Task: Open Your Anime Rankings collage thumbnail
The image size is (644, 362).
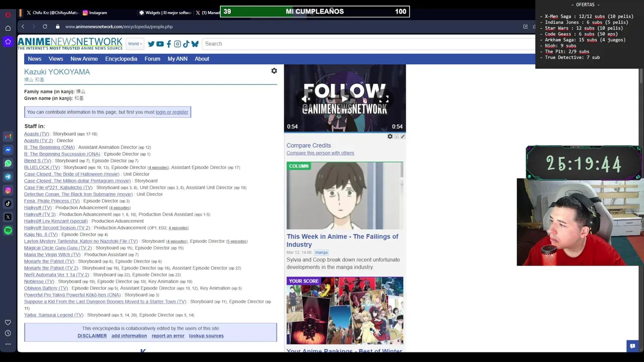Action: [345, 311]
